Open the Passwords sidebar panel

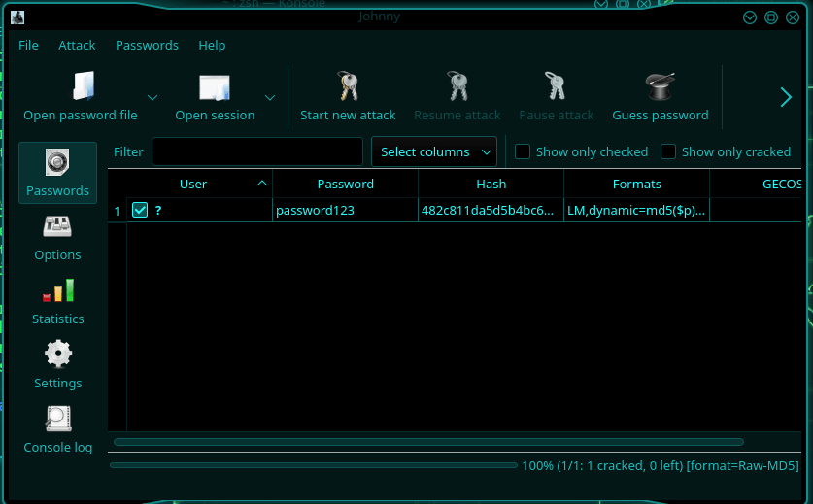pos(57,173)
